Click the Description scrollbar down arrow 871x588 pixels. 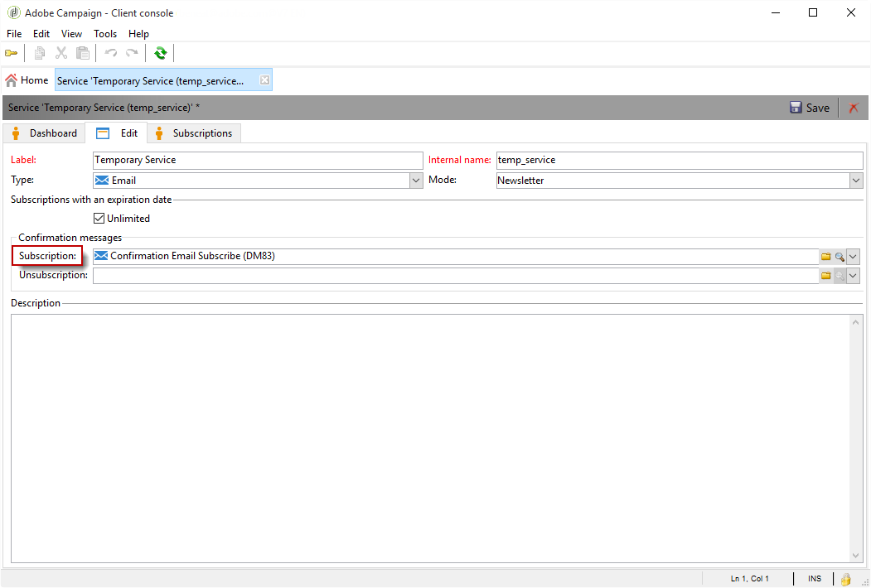point(855,555)
